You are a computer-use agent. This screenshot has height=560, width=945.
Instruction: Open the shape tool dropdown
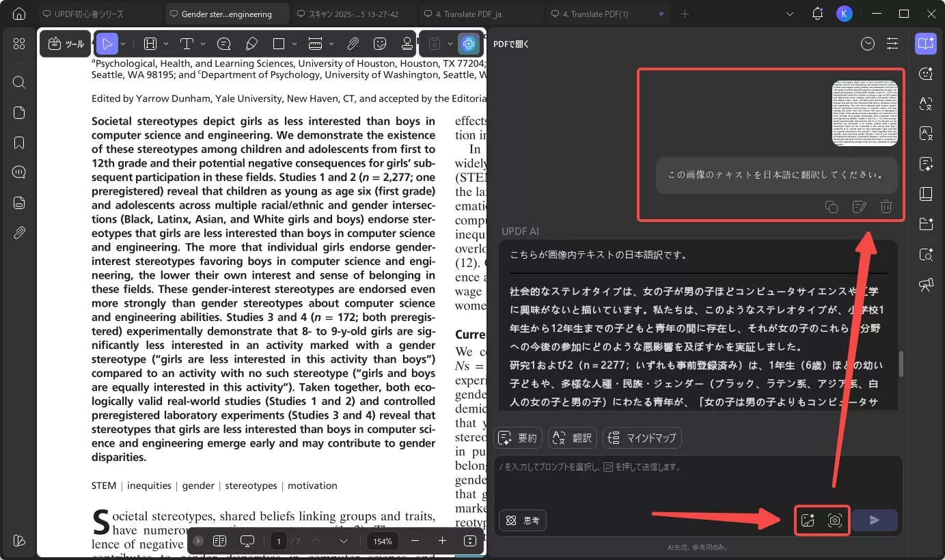pos(295,43)
